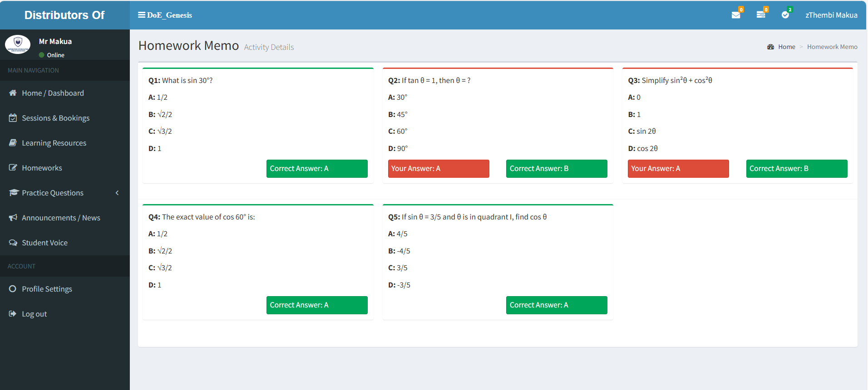Click the calendar icon beside Sessions & Bookings
Viewport: 868px width, 390px height.
click(x=13, y=118)
